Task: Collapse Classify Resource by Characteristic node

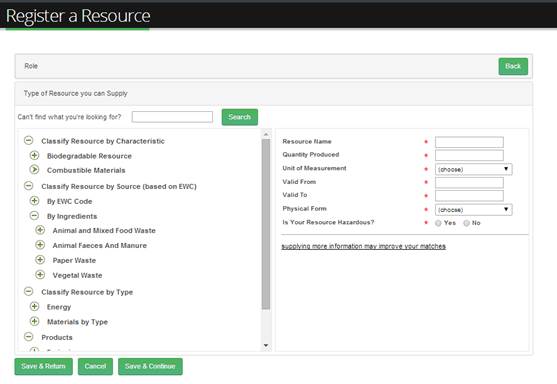Action: click(28, 140)
